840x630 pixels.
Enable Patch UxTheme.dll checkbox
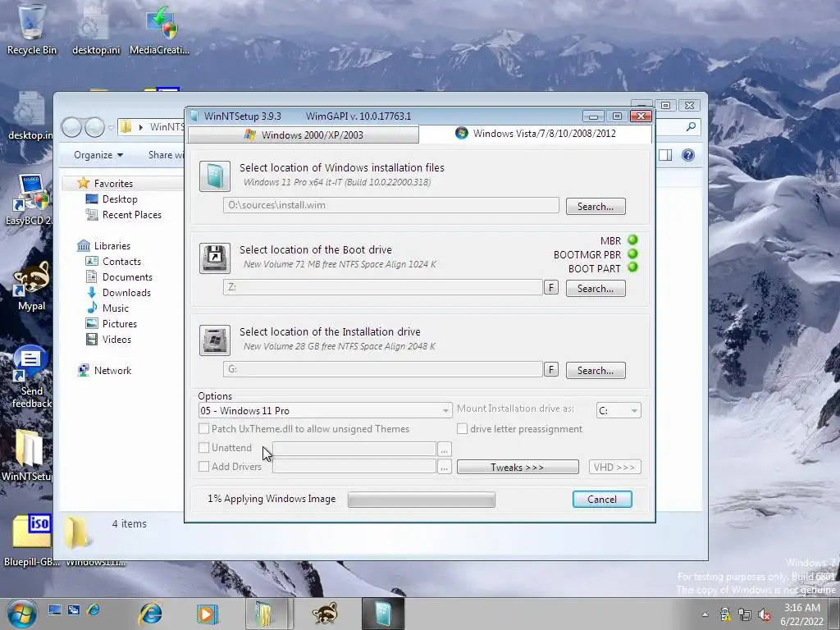tap(203, 428)
